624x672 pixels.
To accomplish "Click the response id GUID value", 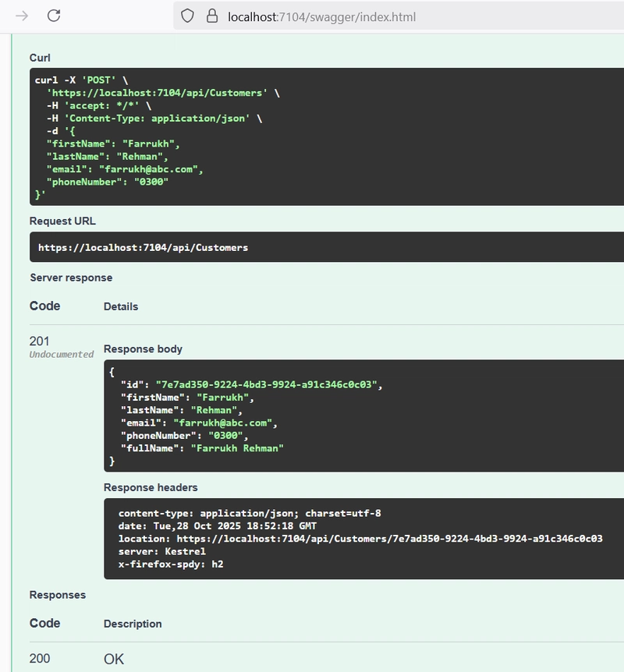I will click(x=267, y=384).
